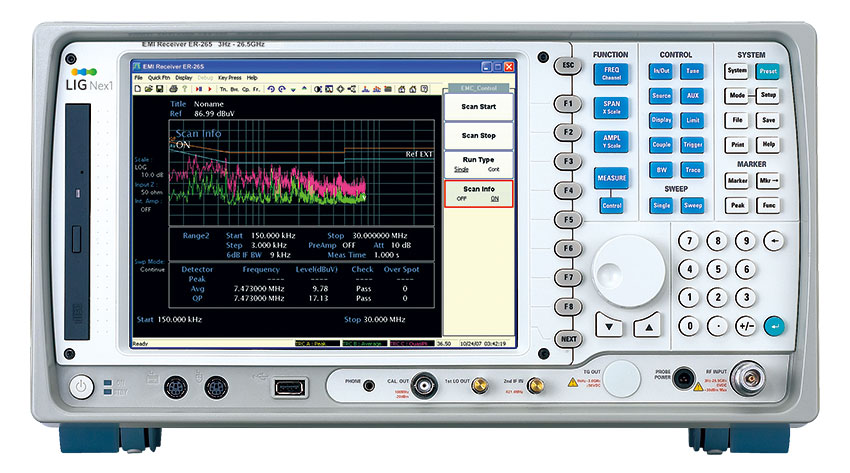This screenshot has width=850, height=473.
Task: Open the Display menu
Action: [184, 77]
